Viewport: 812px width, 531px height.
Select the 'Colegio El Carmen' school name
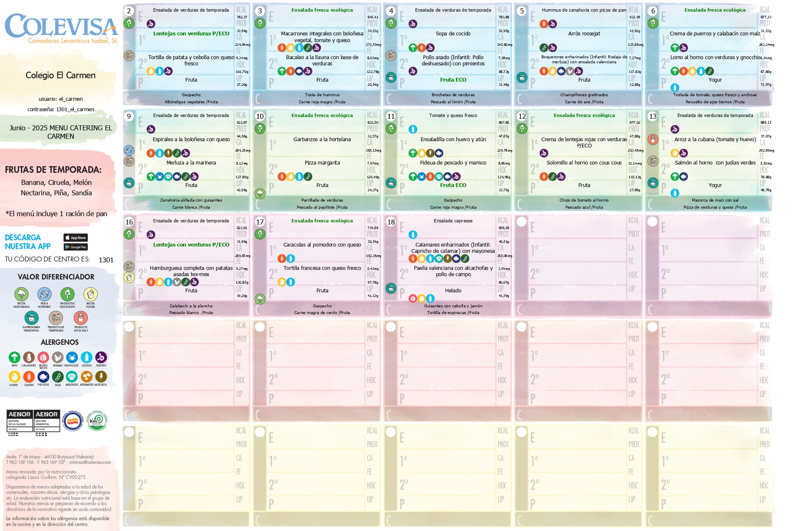(x=61, y=75)
